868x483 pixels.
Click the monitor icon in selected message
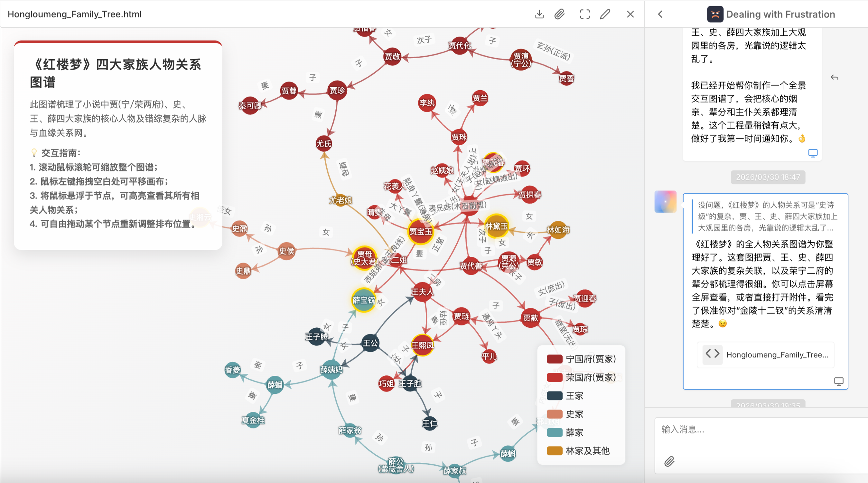point(838,381)
